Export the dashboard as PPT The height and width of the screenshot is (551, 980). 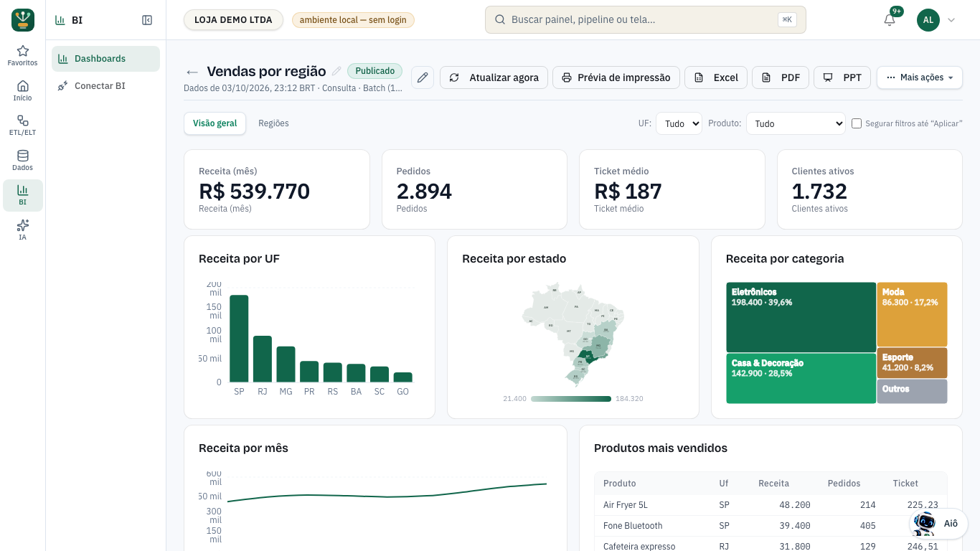pyautogui.click(x=842, y=77)
